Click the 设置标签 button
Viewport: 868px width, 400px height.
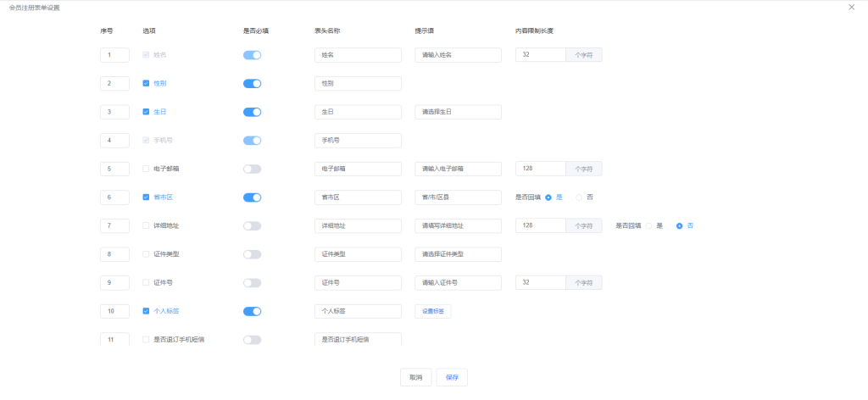pos(432,311)
